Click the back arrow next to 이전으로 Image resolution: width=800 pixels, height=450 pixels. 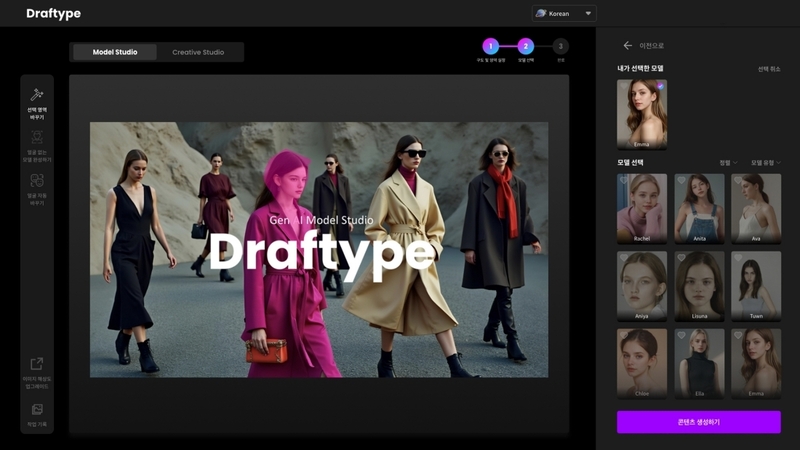pyautogui.click(x=628, y=45)
